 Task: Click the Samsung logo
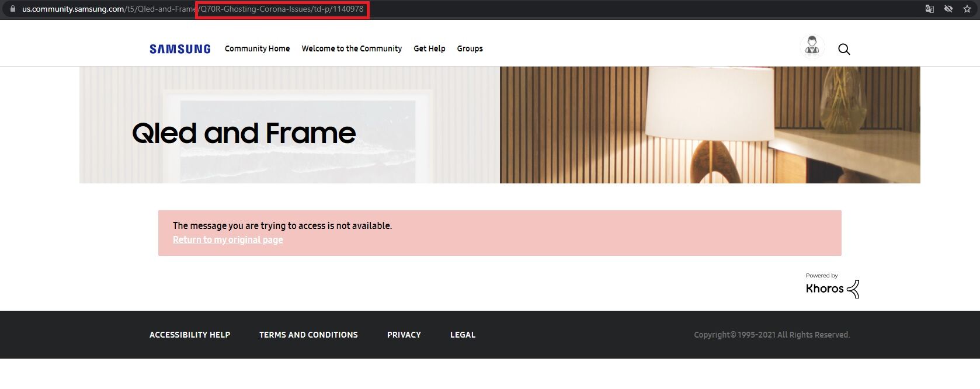[x=180, y=49]
